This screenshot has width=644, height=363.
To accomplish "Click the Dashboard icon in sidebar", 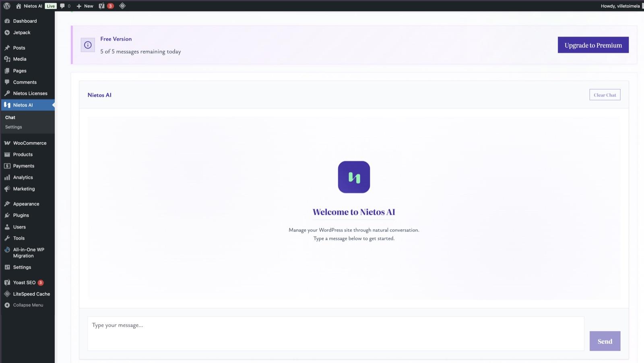I will [x=7, y=21].
